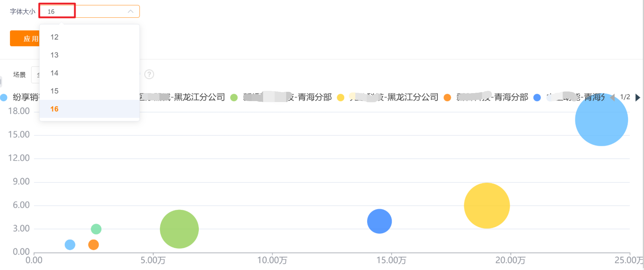Click the dark blue bubble
Screen dimensions: 644x270
[379, 221]
